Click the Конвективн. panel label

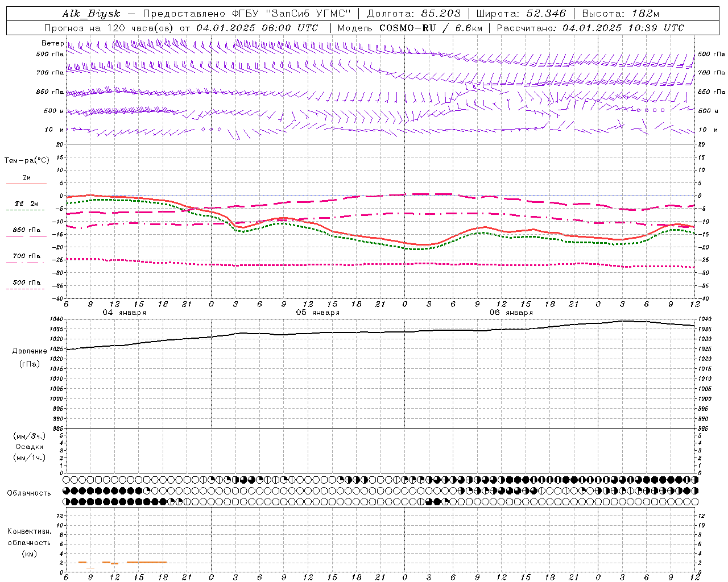pos(29,531)
